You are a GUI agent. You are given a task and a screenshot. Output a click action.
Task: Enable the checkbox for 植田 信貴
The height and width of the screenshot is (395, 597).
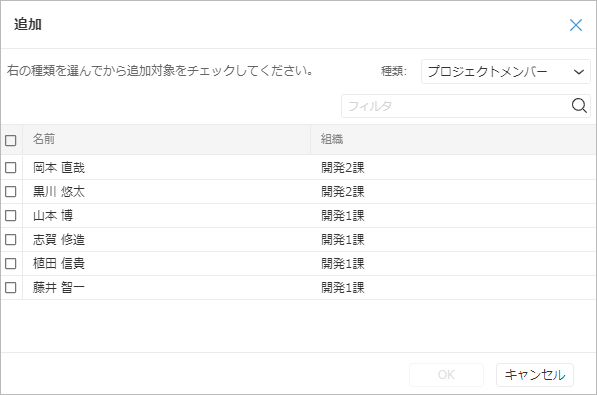pos(11,264)
